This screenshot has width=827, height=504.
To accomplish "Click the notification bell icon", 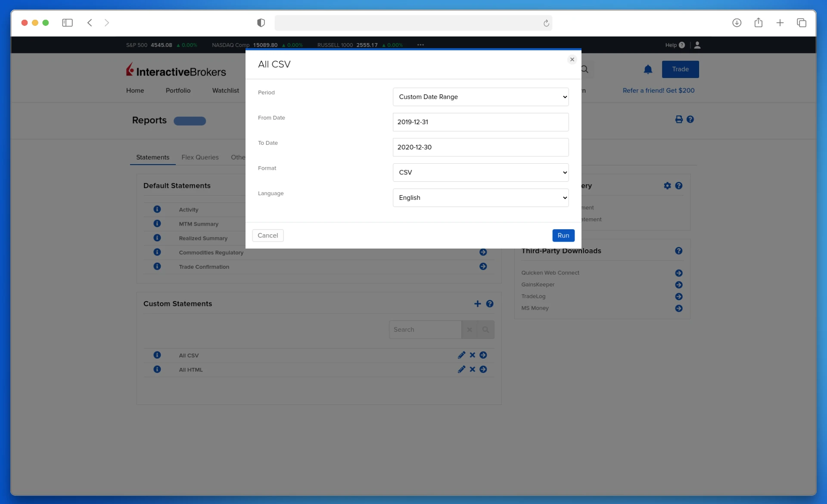I will tap(648, 69).
